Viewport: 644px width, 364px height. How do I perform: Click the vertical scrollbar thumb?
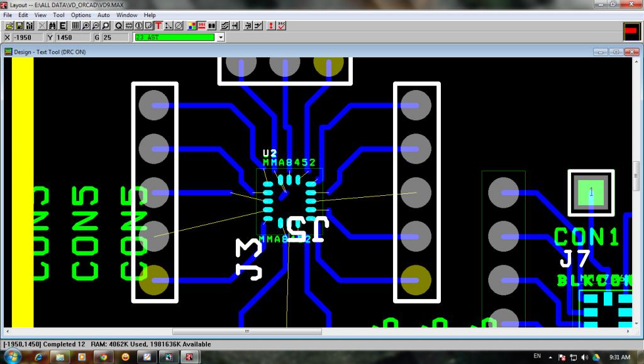[x=636, y=176]
